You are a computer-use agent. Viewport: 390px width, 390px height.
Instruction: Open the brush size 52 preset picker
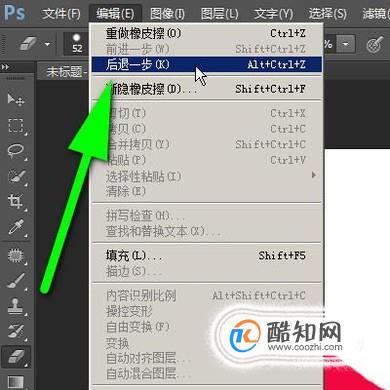point(77,44)
